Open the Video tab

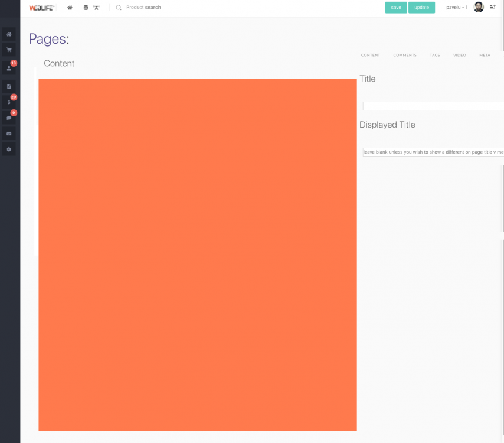point(460,55)
